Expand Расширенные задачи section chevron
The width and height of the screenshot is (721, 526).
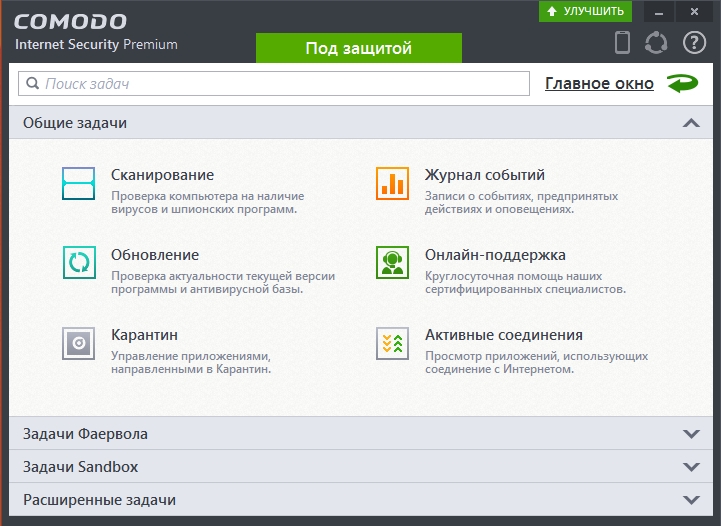pos(691,500)
